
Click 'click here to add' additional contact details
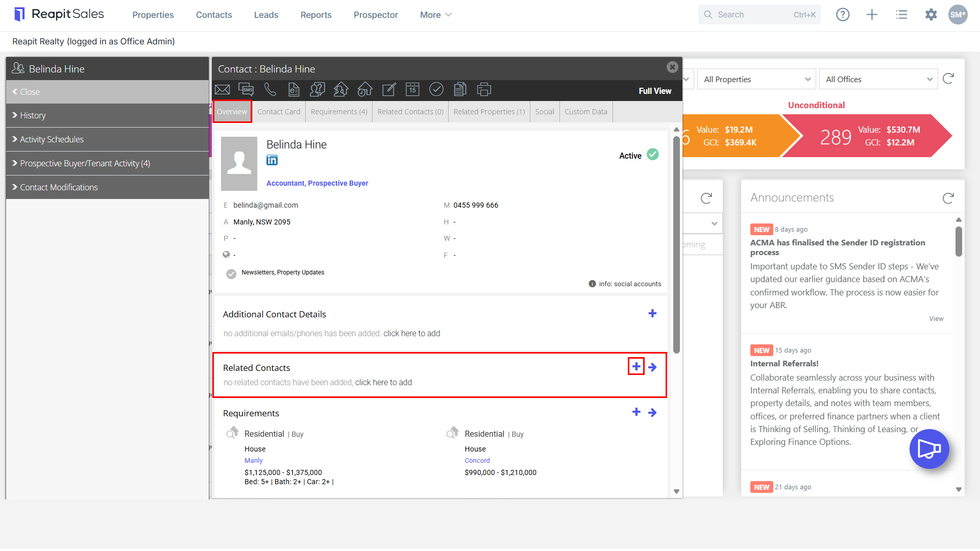tap(412, 334)
